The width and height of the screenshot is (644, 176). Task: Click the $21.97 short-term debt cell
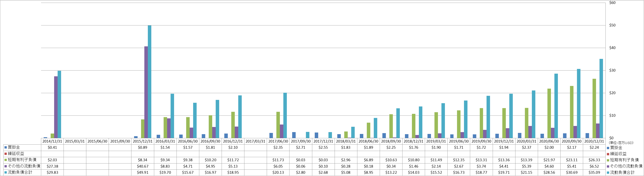pos(549,160)
